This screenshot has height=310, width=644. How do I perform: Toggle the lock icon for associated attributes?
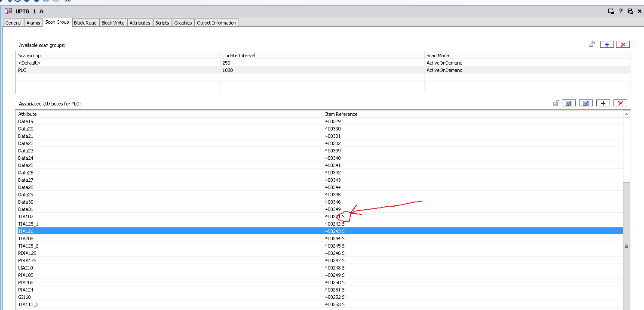coord(556,103)
